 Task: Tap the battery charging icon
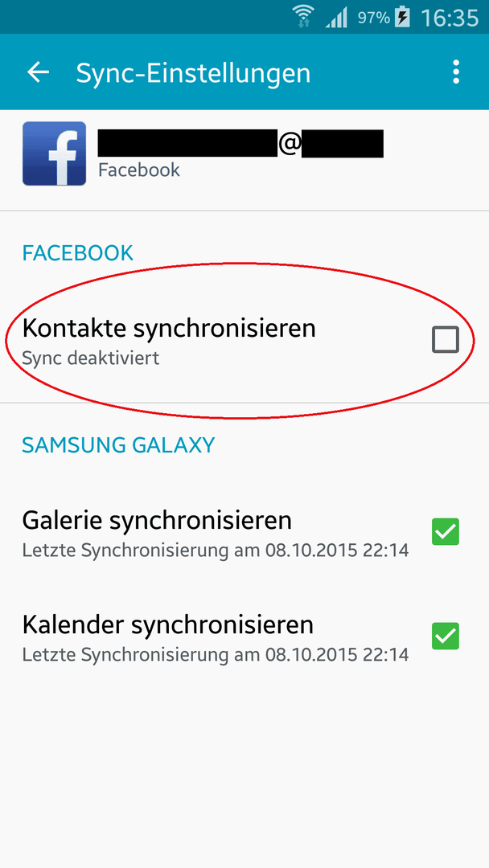coord(403,18)
